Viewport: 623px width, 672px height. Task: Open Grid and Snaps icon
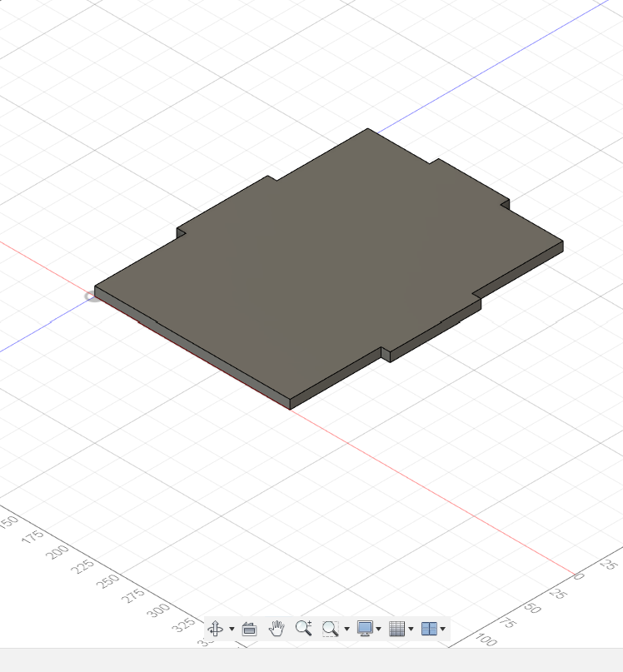(x=396, y=629)
